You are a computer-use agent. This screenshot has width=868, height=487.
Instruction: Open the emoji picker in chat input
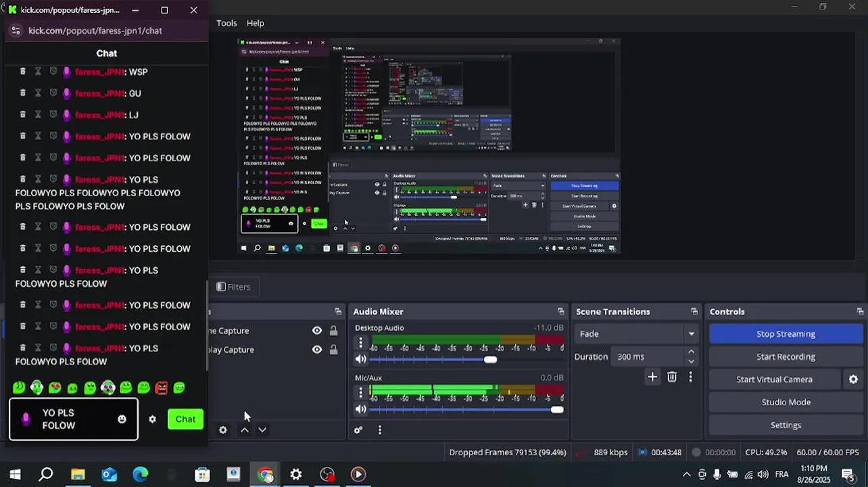[122, 419]
